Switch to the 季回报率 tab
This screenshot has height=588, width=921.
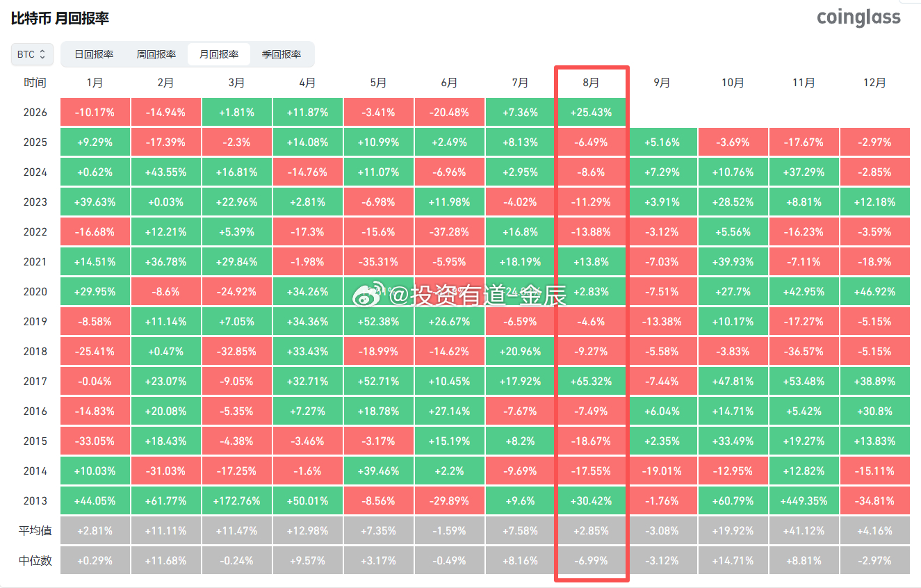(282, 54)
